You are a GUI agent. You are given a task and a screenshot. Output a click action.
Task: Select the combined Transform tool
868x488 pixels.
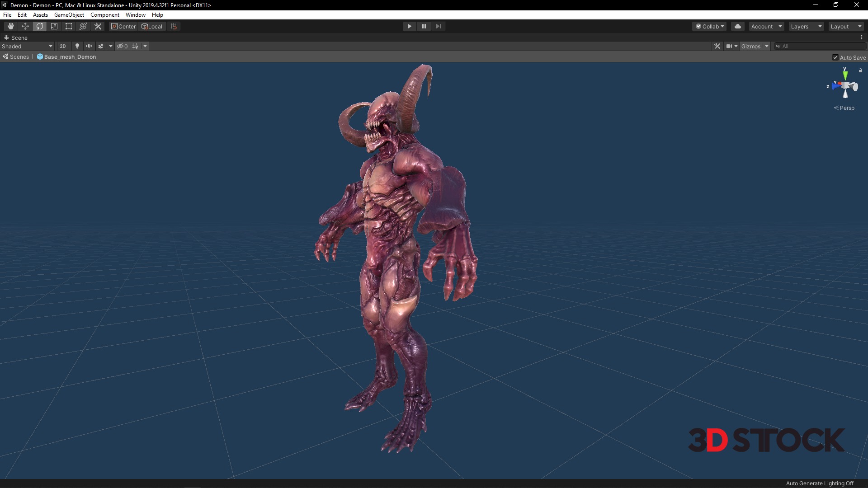[x=83, y=26]
